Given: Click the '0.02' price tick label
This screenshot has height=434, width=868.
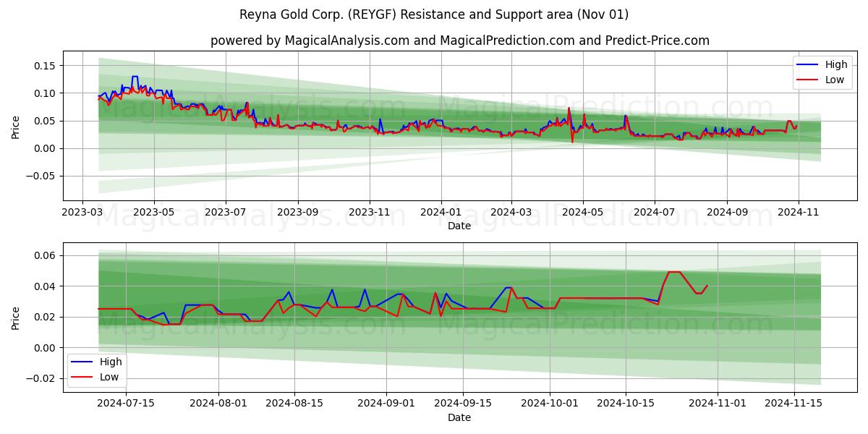Looking at the screenshot, I should [x=46, y=318].
